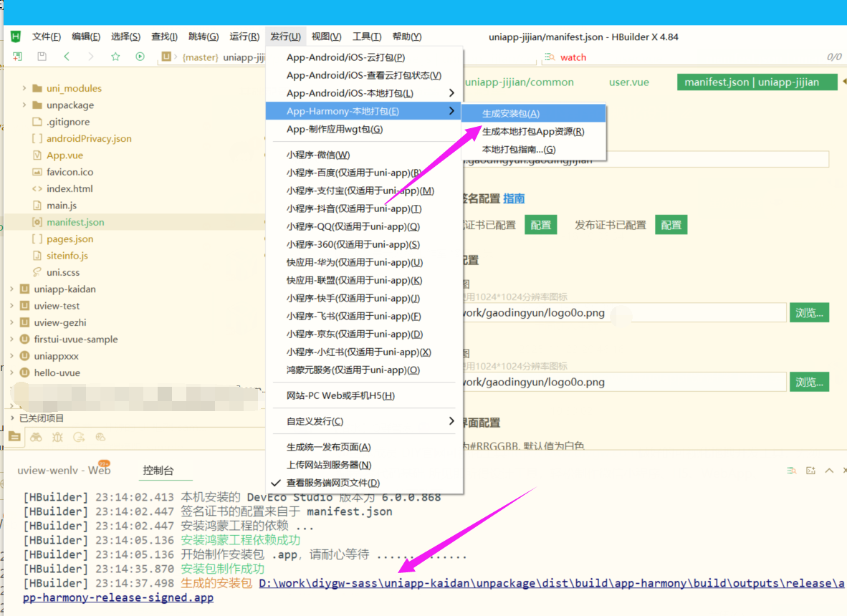Choose 上传网站到服务器(N) menu item
Screen dimensions: 847x616
click(x=365, y=465)
